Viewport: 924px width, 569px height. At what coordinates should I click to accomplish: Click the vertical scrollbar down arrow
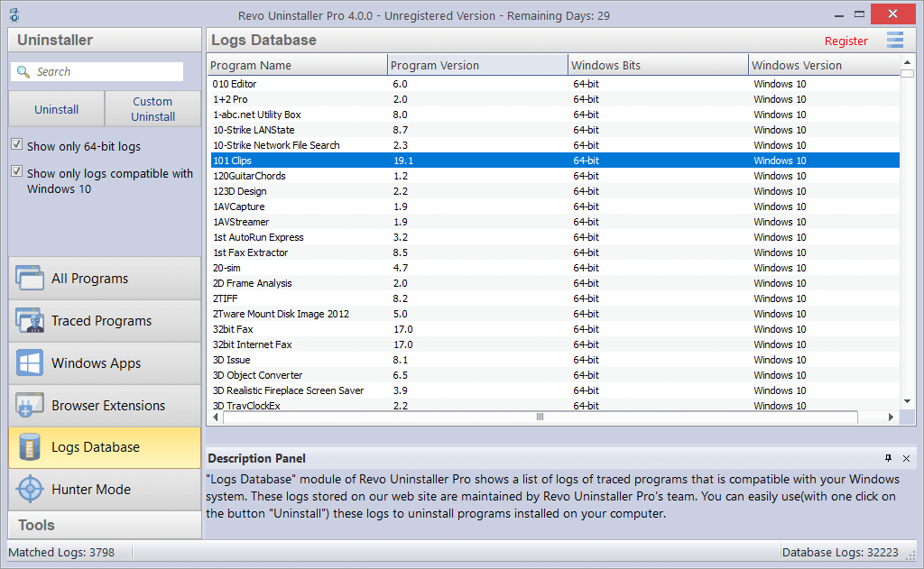[908, 401]
